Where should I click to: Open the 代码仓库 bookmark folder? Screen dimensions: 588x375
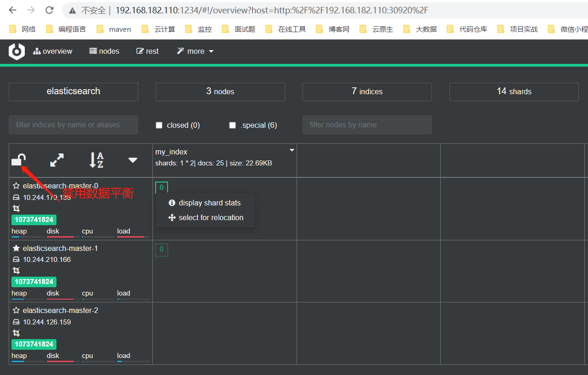467,29
